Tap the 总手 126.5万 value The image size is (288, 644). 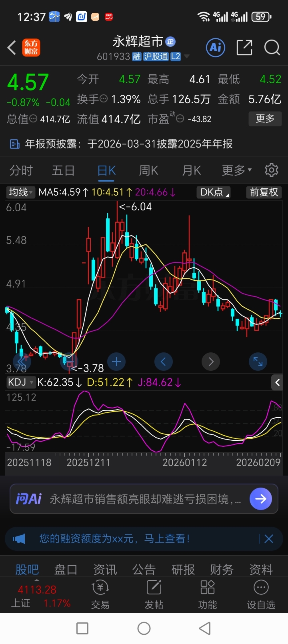191,99
